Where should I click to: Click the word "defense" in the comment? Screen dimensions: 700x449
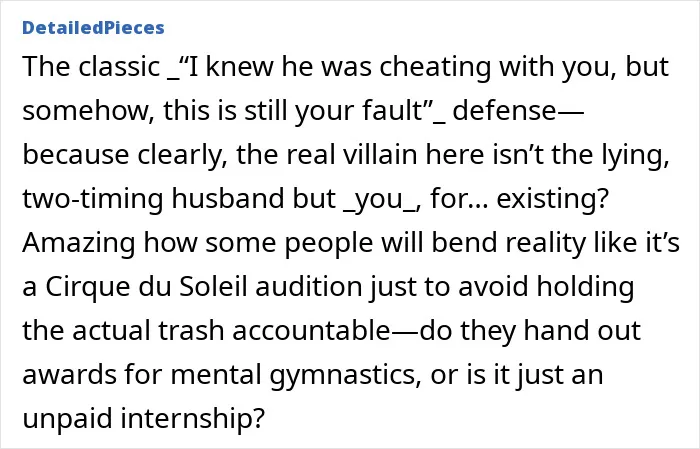(504, 111)
